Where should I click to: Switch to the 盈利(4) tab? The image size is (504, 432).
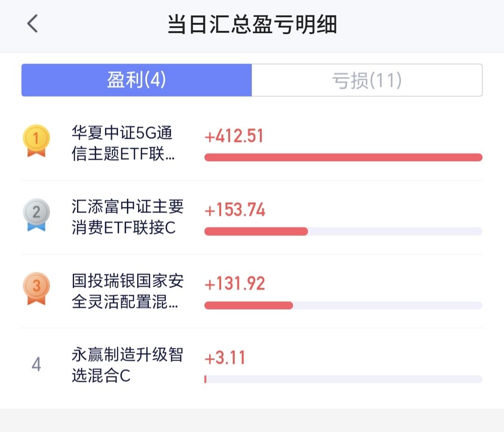coord(137,80)
